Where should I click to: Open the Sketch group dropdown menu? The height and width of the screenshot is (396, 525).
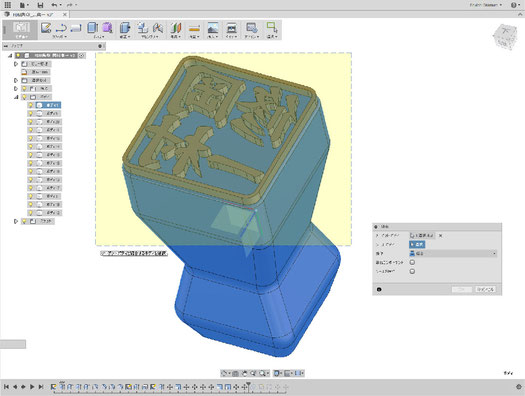coord(60,36)
